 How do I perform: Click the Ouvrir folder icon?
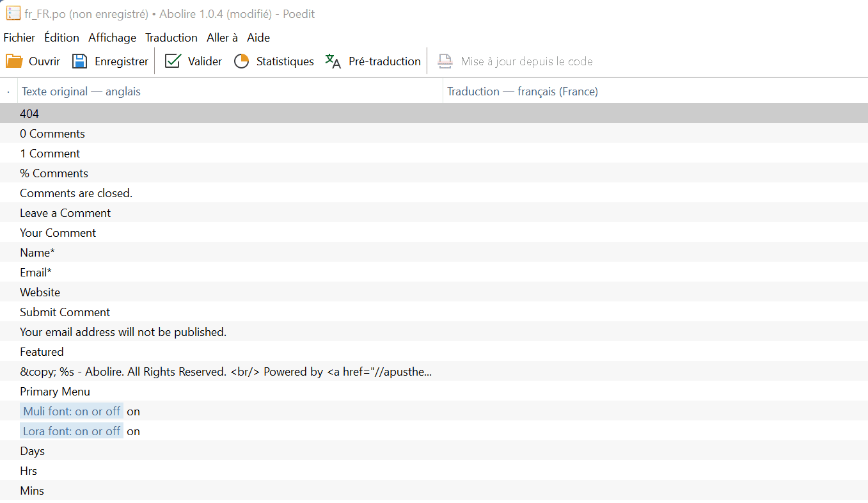pyautogui.click(x=14, y=61)
